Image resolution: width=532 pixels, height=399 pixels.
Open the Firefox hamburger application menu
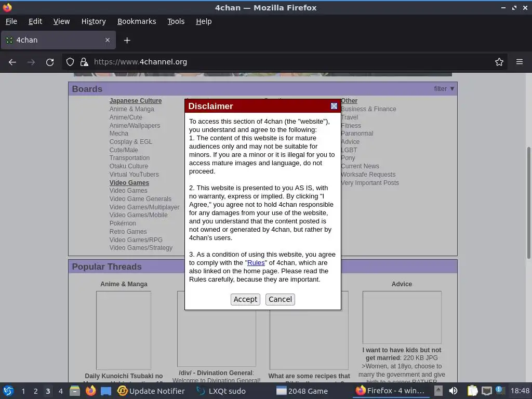520,62
